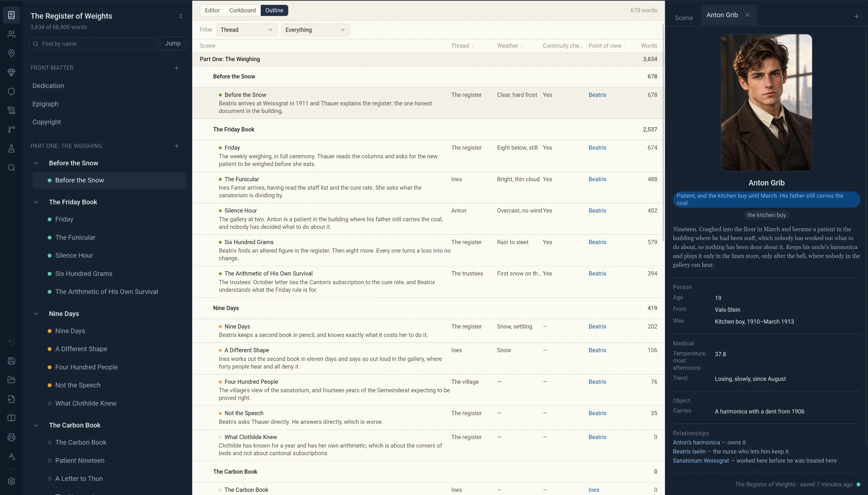Click the flask icon in the sidebar
Viewport: 868px width, 495px height.
[11, 148]
